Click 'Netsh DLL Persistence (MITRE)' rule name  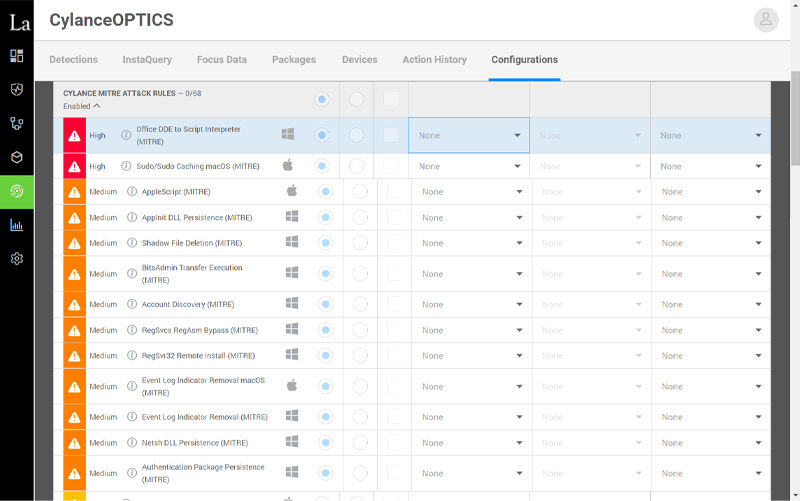pos(195,443)
